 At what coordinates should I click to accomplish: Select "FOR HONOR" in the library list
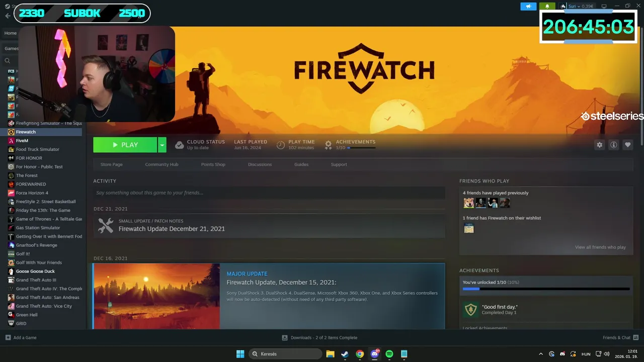pos(29,158)
